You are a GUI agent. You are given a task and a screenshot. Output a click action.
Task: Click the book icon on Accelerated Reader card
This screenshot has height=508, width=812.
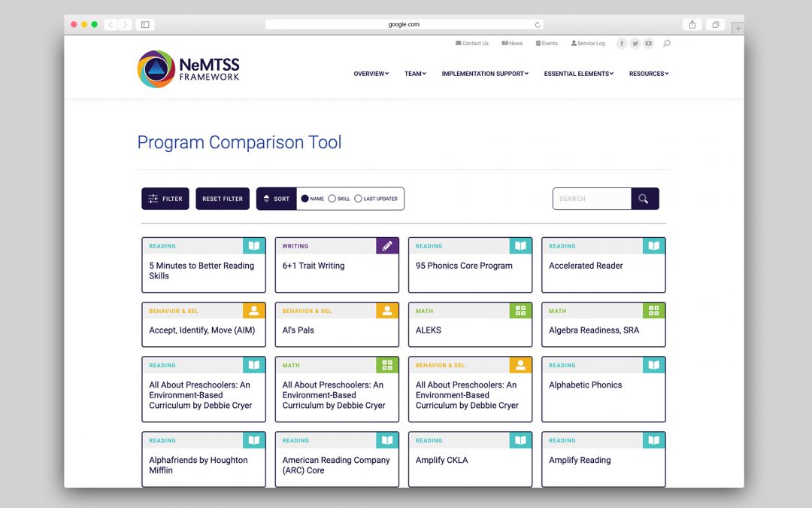[653, 245]
